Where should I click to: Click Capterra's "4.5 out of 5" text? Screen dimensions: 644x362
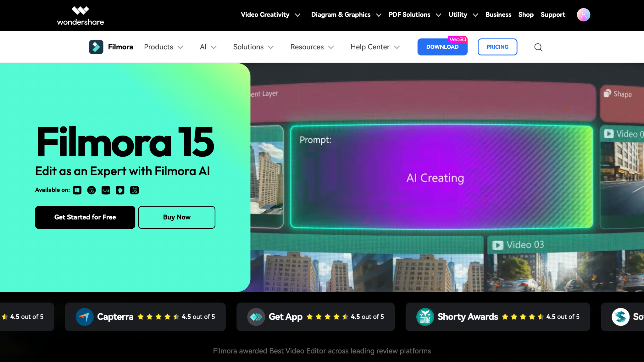[x=198, y=317]
